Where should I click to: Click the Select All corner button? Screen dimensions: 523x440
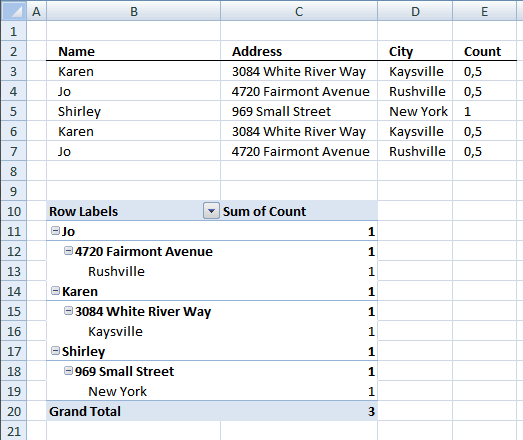point(13,11)
